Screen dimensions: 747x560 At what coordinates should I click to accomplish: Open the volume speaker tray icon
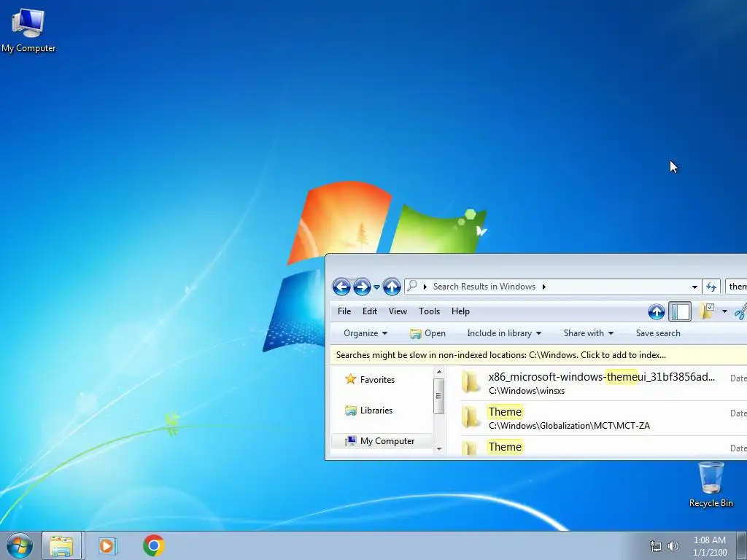click(673, 546)
